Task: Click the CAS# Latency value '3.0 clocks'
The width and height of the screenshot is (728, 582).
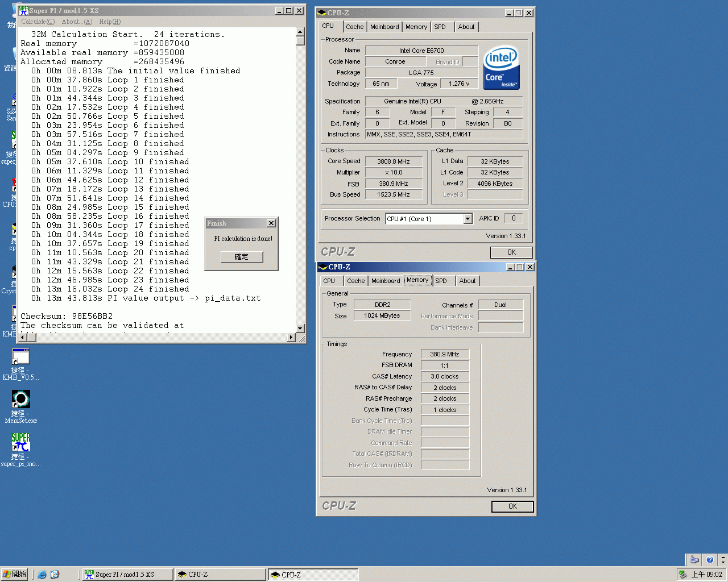Action: pos(445,376)
